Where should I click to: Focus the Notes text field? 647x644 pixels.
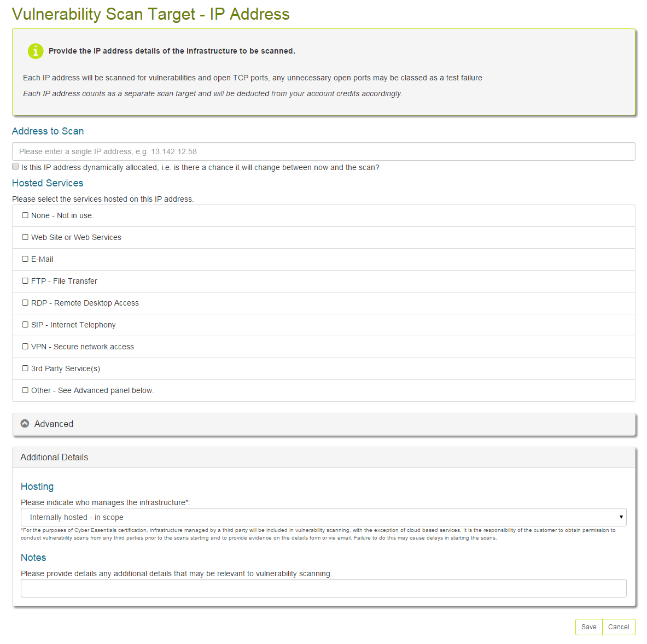[x=324, y=588]
